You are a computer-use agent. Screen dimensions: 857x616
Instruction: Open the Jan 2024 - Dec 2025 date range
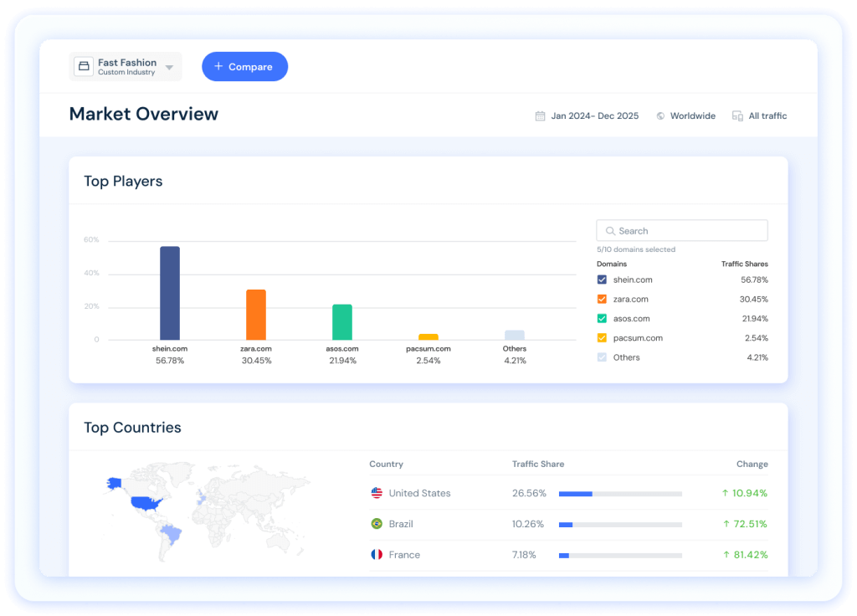click(x=595, y=116)
